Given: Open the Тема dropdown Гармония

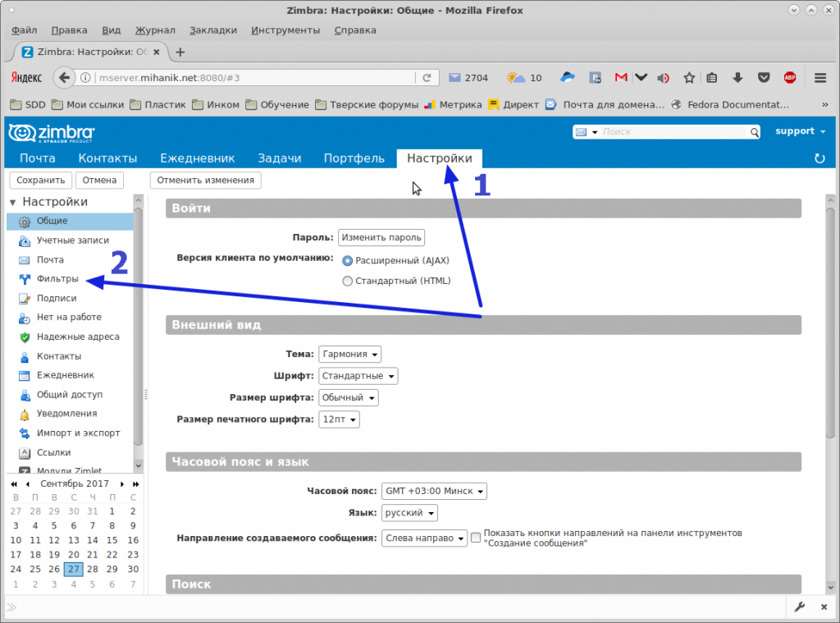Looking at the screenshot, I should (x=349, y=355).
